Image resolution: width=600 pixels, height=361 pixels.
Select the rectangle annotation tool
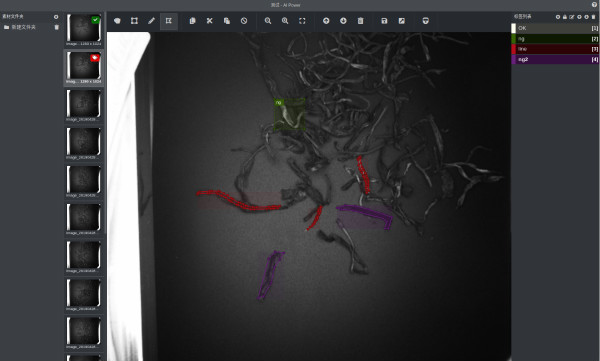(x=134, y=21)
